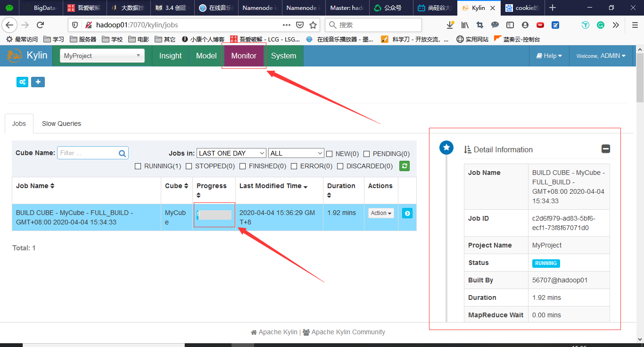
Task: Click the Cube Name filter input
Action: [92, 153]
